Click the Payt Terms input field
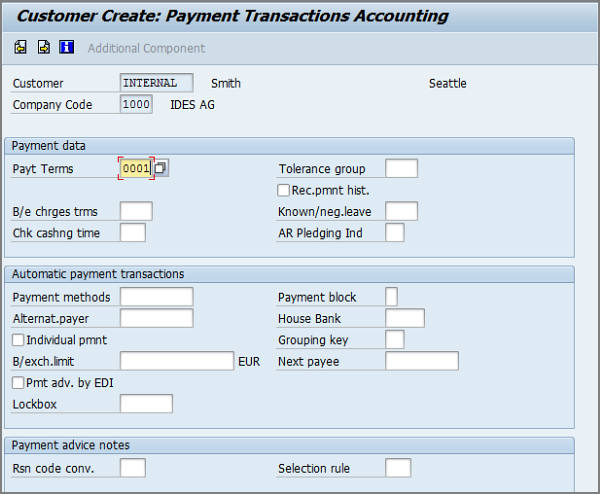This screenshot has height=494, width=600. click(134, 169)
